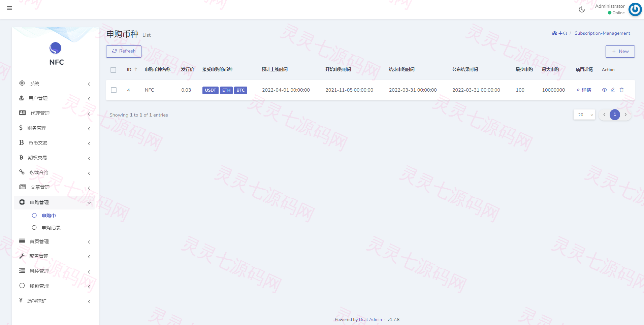The width and height of the screenshot is (644, 325).
Task: Expand the 首页管理 menu
Action: coord(55,241)
